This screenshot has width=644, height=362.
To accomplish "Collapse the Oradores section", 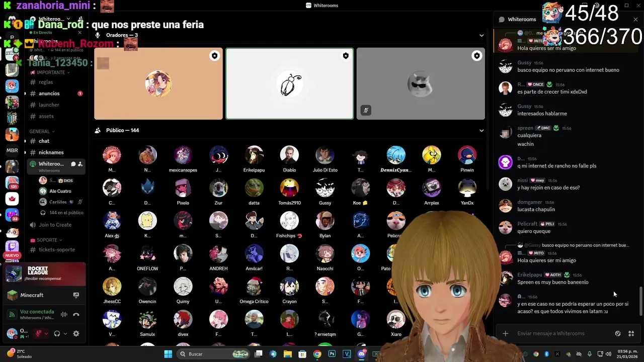I will pos(481,35).
